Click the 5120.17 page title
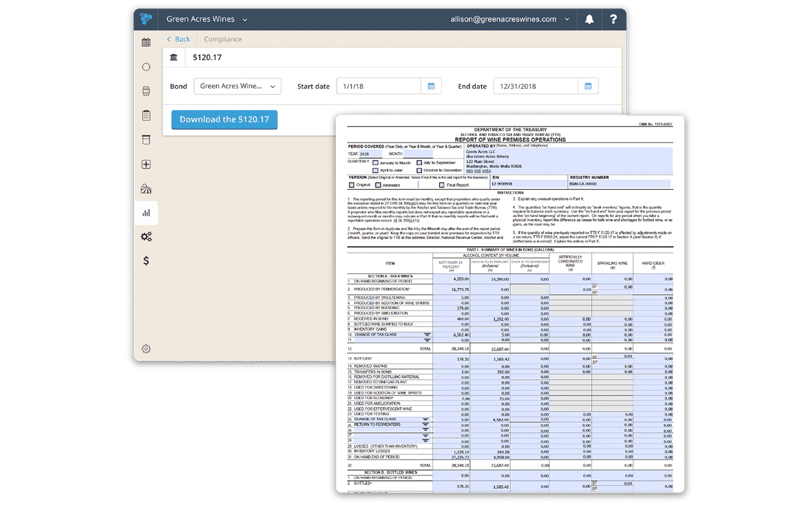 [x=207, y=58]
